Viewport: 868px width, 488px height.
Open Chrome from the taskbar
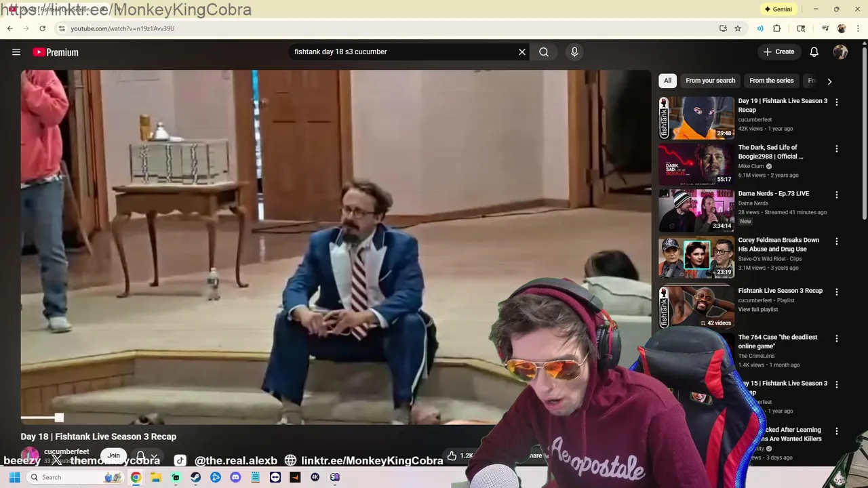(136, 477)
